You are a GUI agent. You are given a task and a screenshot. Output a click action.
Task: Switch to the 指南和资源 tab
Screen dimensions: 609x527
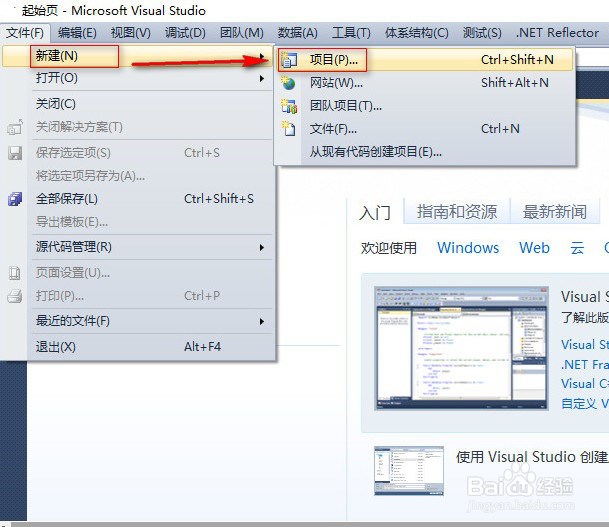[457, 212]
